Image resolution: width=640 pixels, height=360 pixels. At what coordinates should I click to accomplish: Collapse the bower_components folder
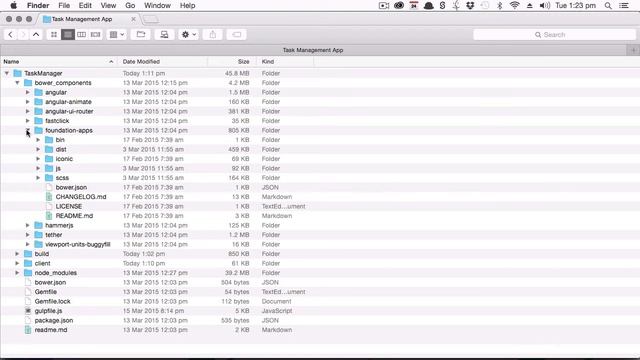18,83
